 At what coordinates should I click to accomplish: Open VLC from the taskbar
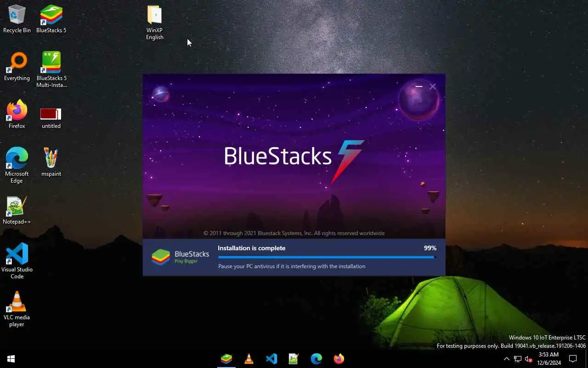coord(249,359)
